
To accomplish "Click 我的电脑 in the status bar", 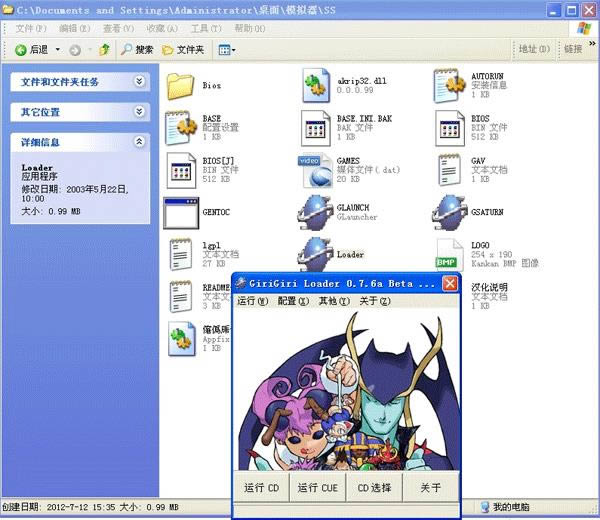I will click(x=505, y=507).
